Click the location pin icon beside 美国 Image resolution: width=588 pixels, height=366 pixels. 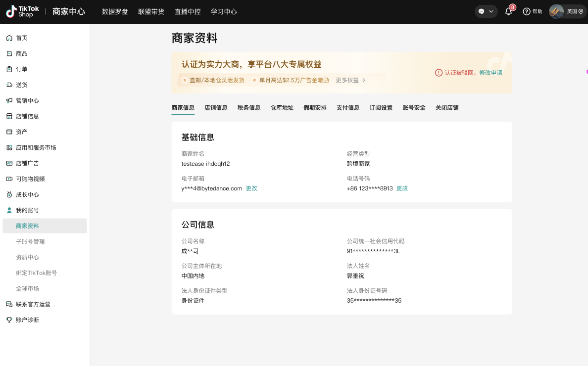click(x=581, y=11)
